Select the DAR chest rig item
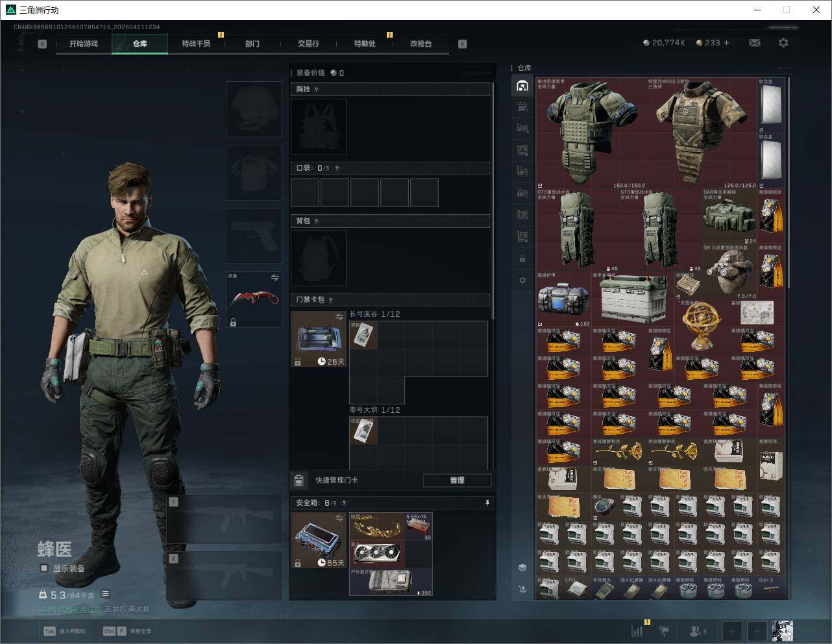832x644 pixels. pyautogui.click(x=730, y=216)
